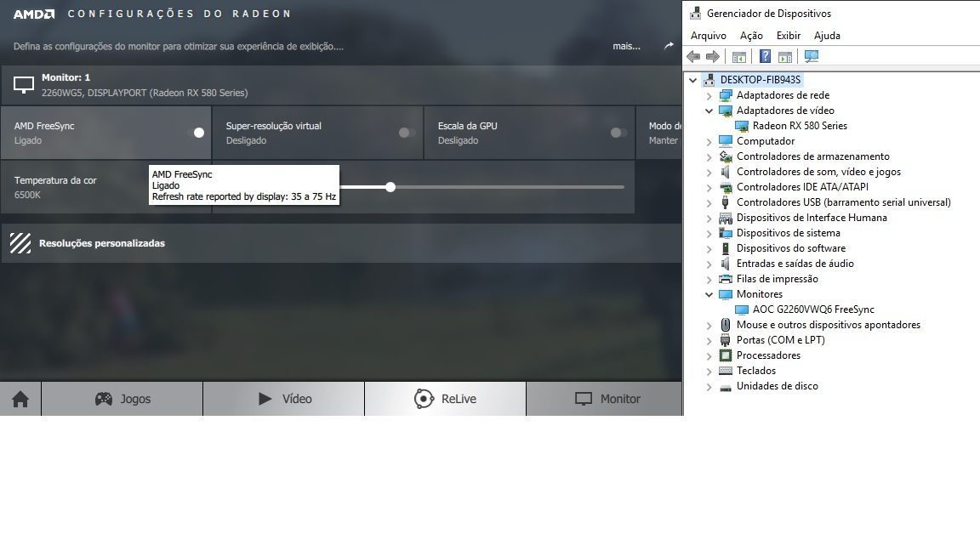
Task: Open the Exibir menu
Action: click(788, 36)
